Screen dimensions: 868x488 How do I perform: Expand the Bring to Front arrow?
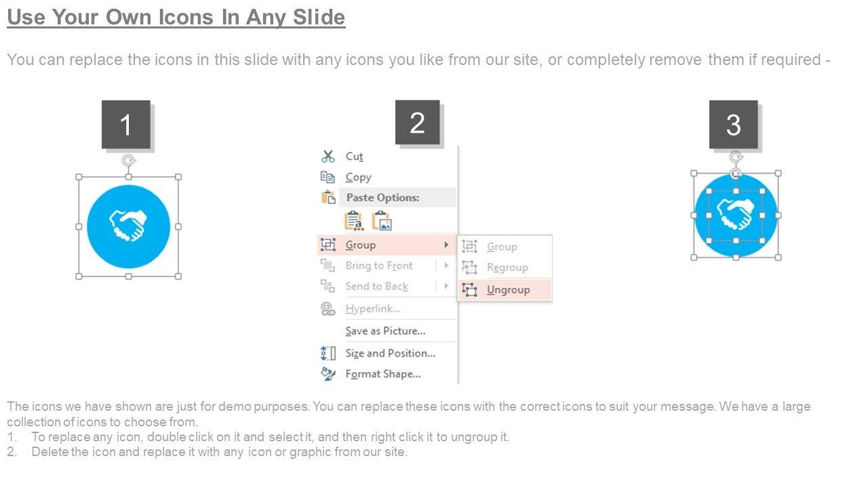pyautogui.click(x=446, y=266)
